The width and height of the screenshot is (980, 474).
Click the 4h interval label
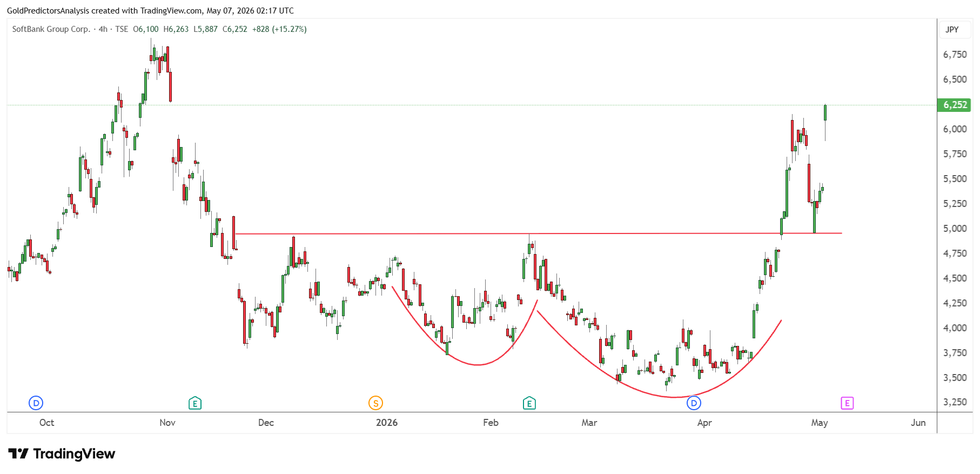(103, 29)
